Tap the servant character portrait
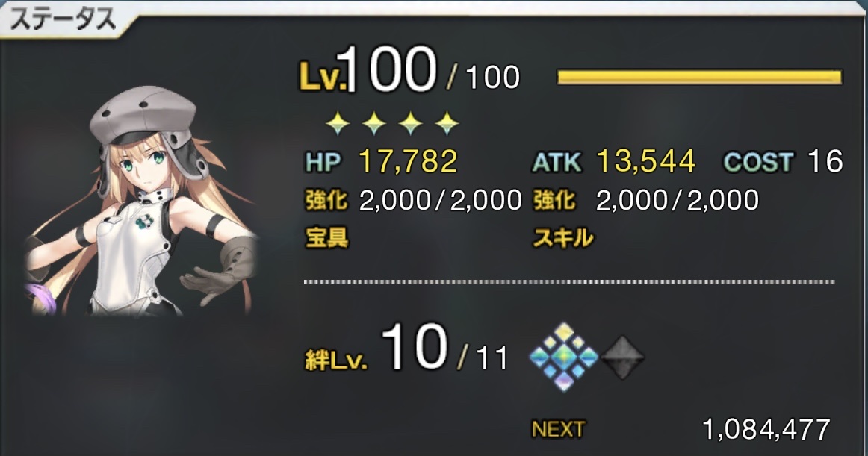 point(140,202)
